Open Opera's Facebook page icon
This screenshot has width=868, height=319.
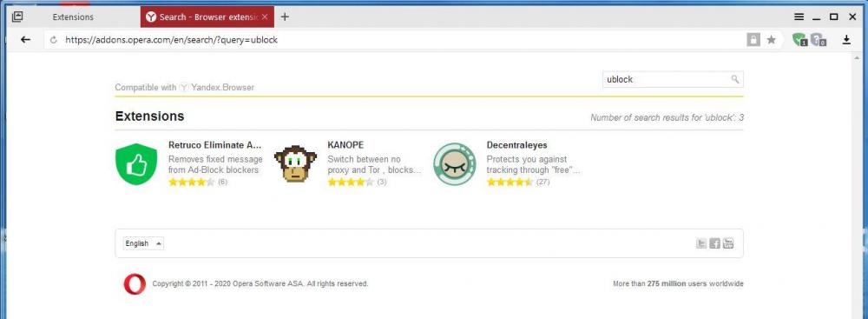pos(714,243)
